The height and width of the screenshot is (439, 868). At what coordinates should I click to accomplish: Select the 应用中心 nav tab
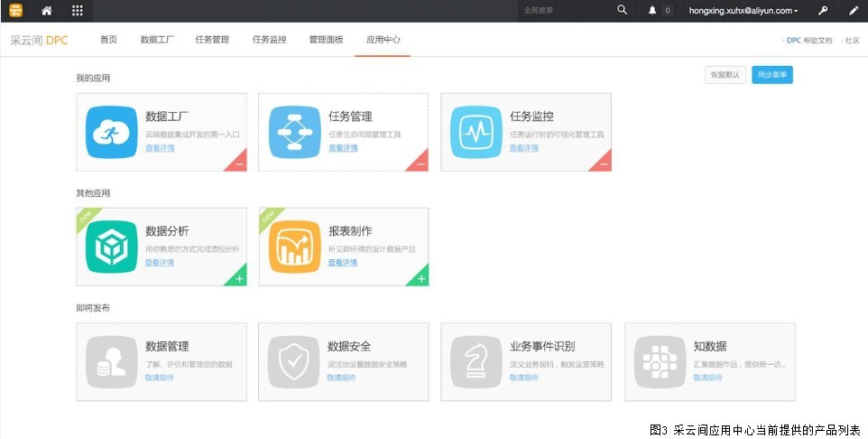pos(383,40)
